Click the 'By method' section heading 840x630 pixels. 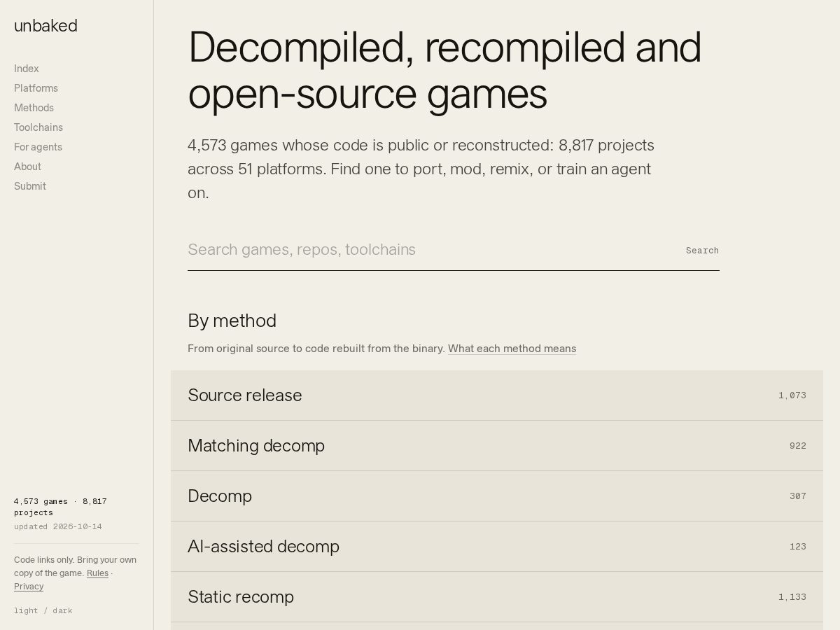(x=232, y=321)
